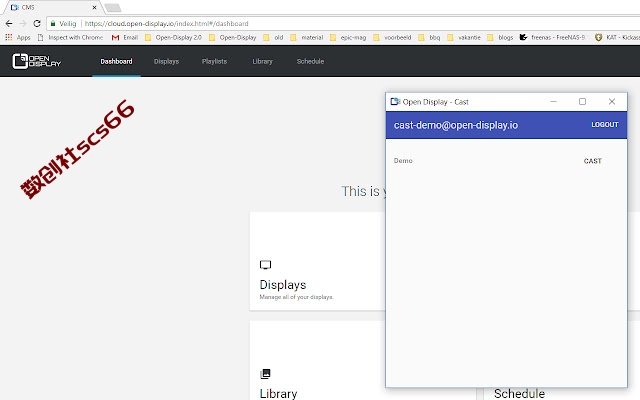Click the cast-demo@open-display.io account text
Viewport: 640px width, 400px height.
point(456,125)
